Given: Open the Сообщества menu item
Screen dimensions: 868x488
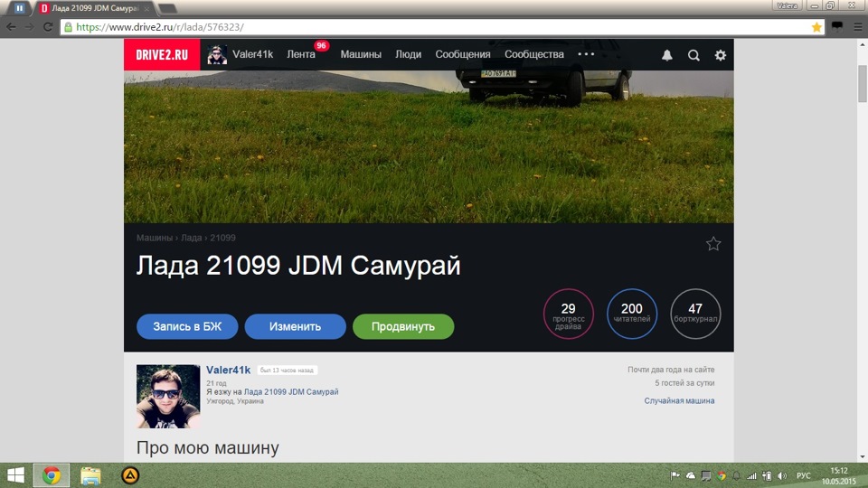Looking at the screenshot, I should tap(534, 54).
